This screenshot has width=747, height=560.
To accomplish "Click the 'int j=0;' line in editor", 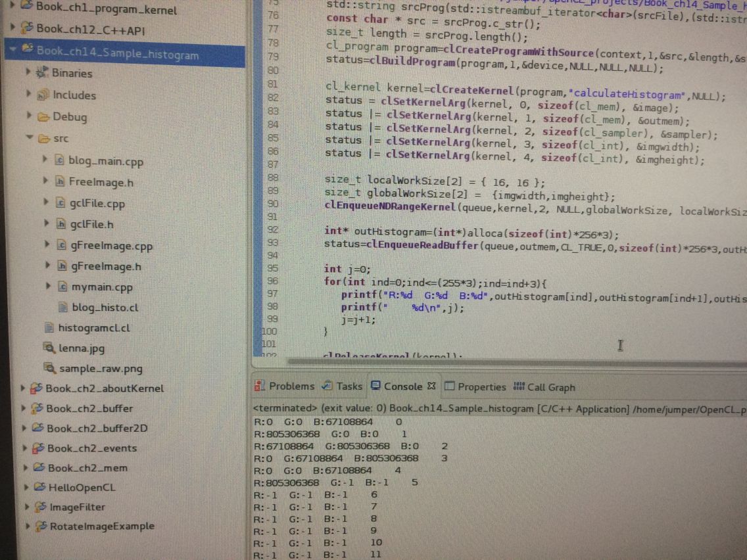I will (347, 269).
